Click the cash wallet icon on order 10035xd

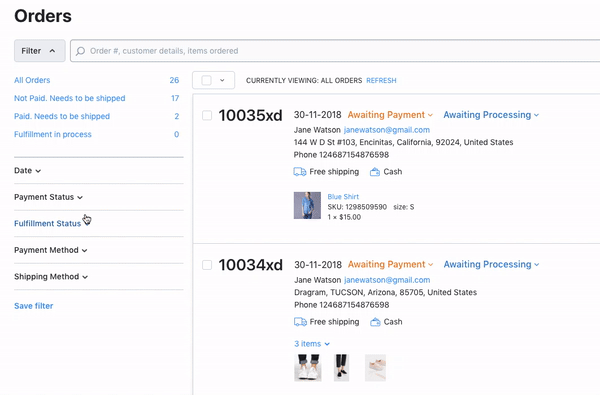tap(375, 172)
